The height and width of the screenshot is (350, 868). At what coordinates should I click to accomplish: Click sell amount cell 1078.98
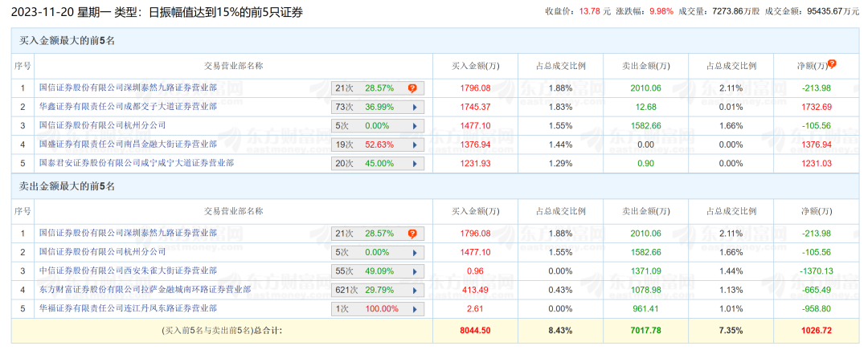coord(645,290)
